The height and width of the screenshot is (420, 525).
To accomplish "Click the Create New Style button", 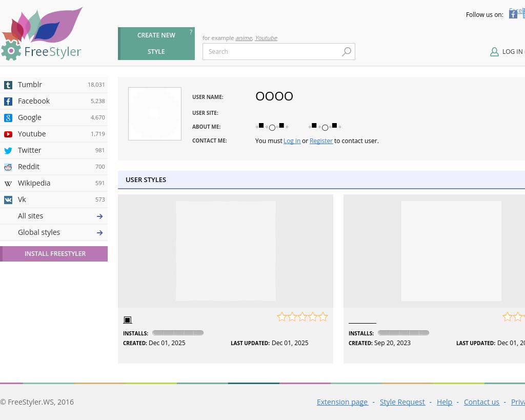I will (156, 44).
